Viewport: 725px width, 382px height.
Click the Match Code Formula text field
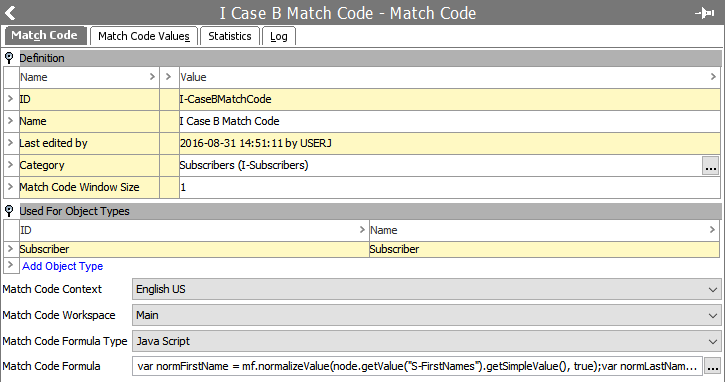tap(417, 366)
